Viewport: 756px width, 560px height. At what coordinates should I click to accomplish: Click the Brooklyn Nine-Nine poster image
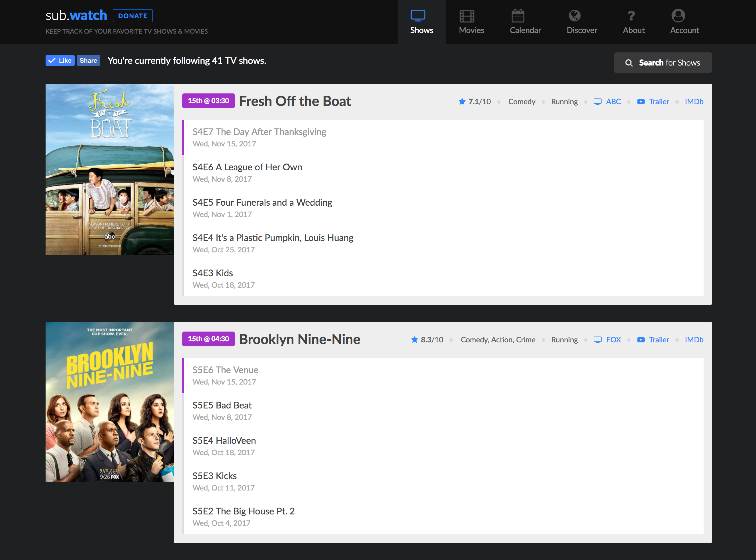(x=109, y=401)
